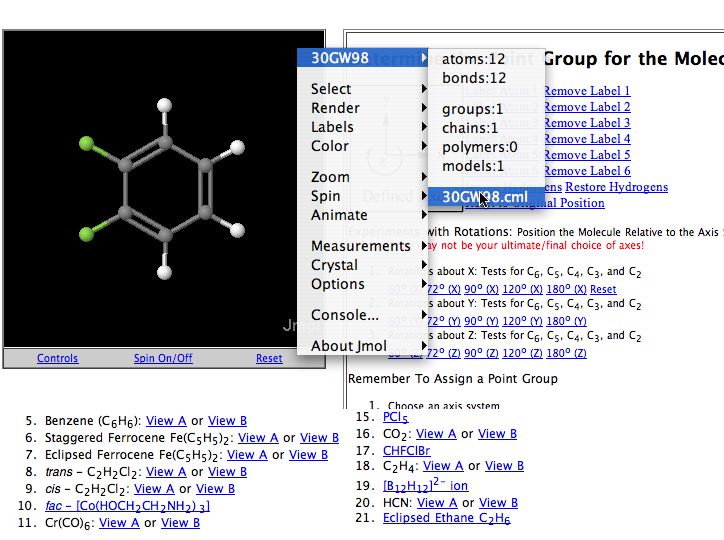This screenshot has height=540, width=724.
Task: Open Cr(CO)6 View A
Action: pos(119,523)
